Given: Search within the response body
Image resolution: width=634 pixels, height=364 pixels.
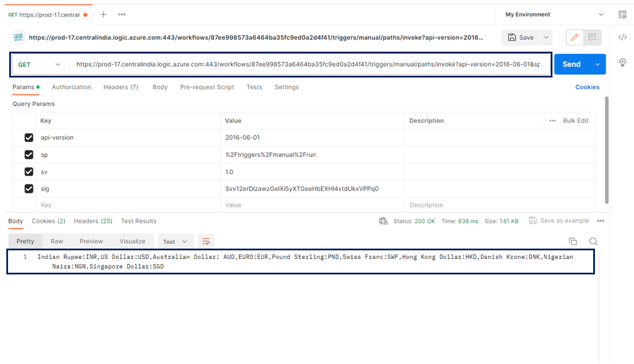Looking at the screenshot, I should tap(593, 241).
